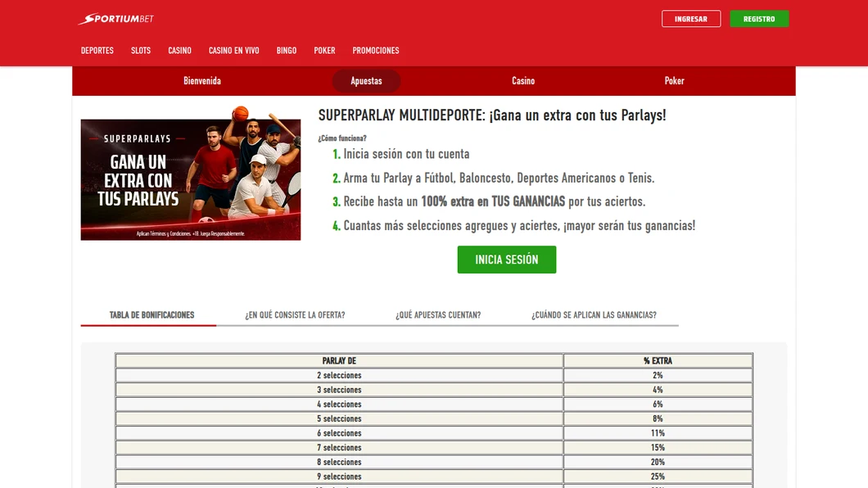Click the 15% extra value
Screen dimensions: 868x488
pyautogui.click(x=658, y=447)
